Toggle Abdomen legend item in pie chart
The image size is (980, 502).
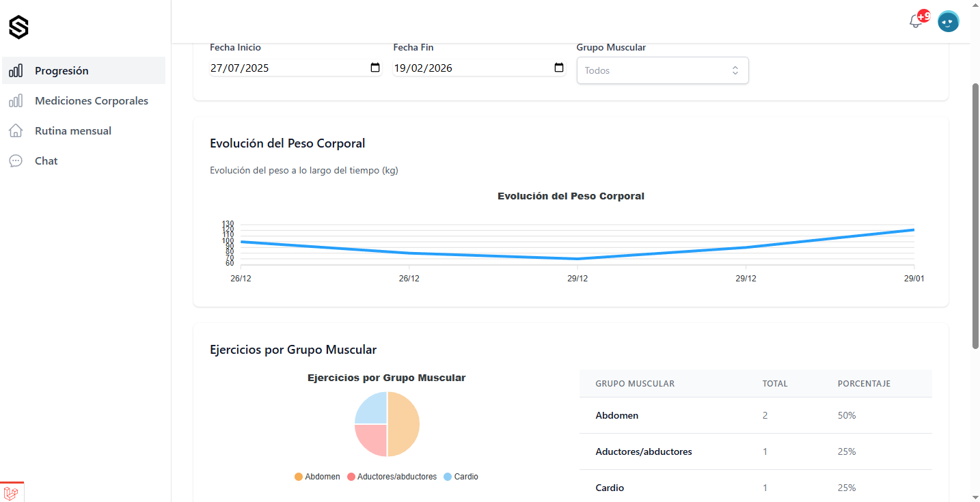click(x=317, y=477)
